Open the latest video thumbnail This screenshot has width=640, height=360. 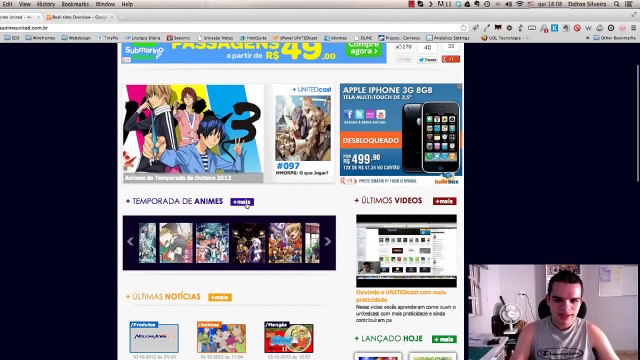click(406, 251)
